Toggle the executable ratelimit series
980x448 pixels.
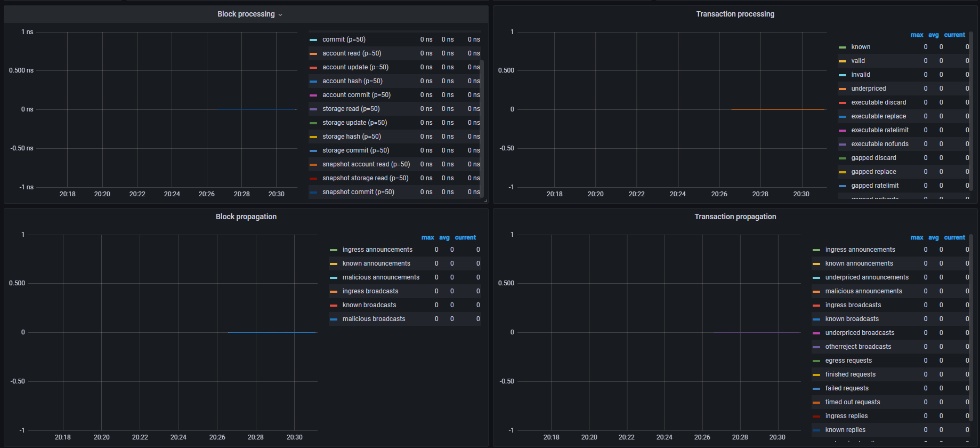tap(880, 130)
